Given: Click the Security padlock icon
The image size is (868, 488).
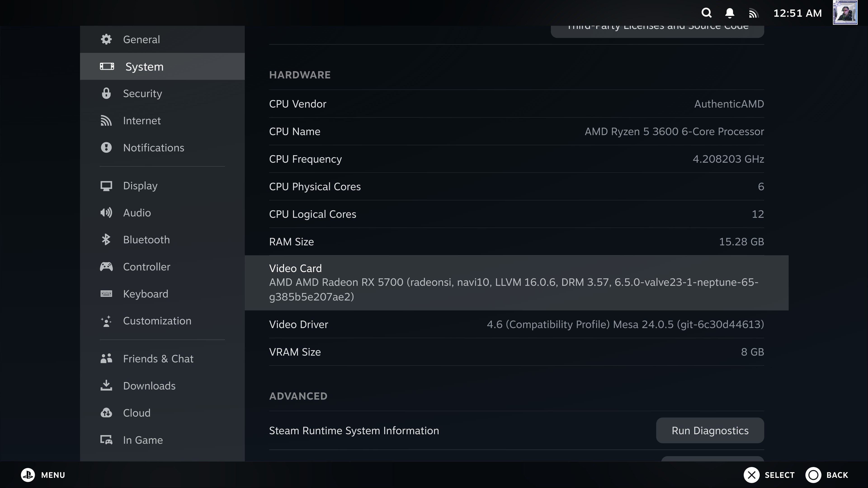Looking at the screenshot, I should coord(106,93).
